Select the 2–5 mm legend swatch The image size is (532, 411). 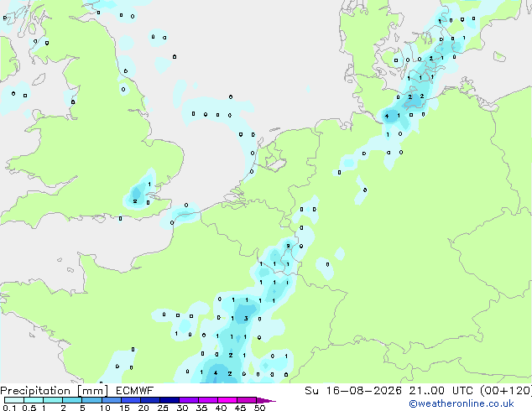tap(72, 400)
